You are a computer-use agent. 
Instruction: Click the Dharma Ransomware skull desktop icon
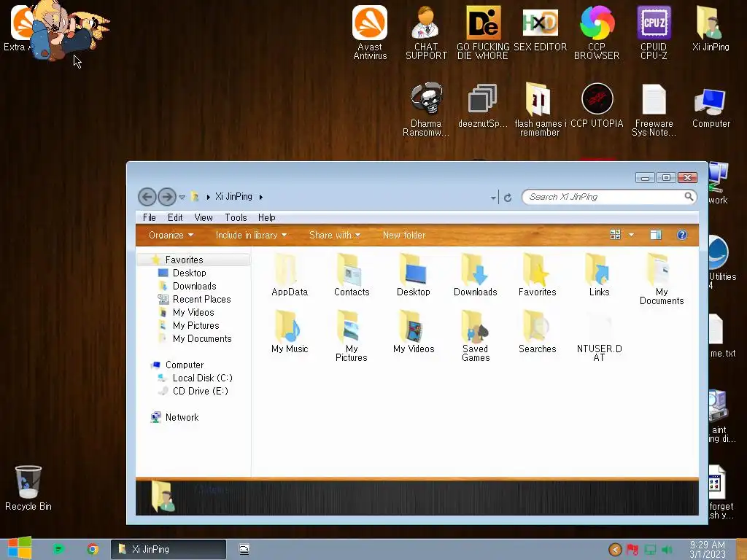click(426, 109)
